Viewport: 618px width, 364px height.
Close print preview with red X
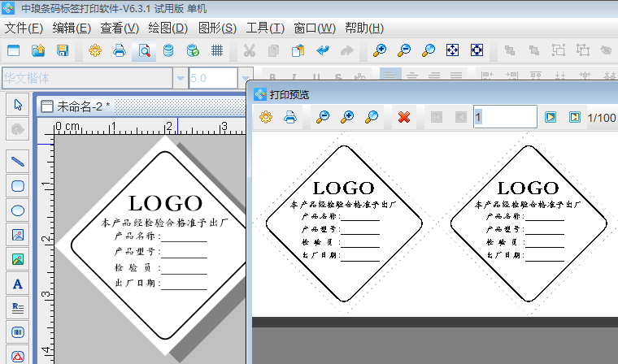click(403, 118)
